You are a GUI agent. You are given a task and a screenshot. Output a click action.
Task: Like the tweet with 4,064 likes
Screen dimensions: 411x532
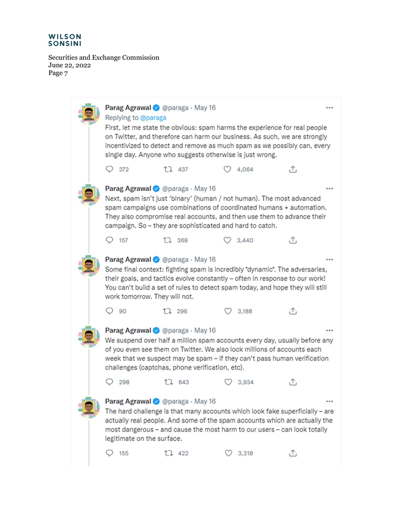[227, 169]
